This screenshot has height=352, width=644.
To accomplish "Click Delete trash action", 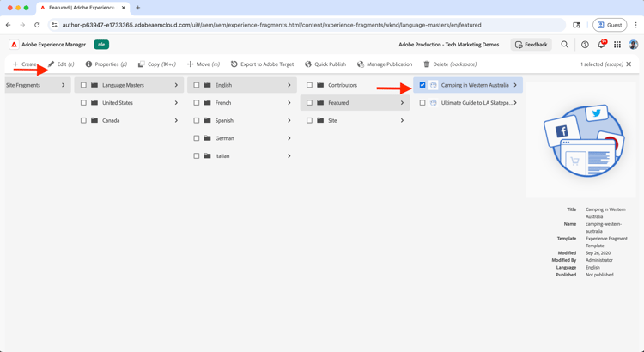I will coord(450,64).
